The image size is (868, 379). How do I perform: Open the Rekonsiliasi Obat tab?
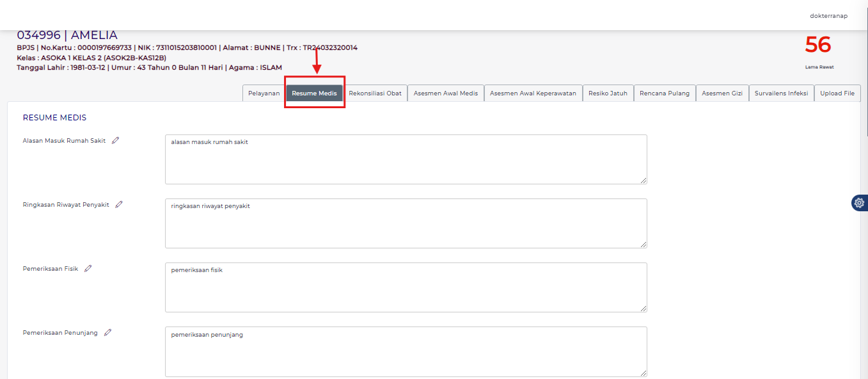pos(375,93)
